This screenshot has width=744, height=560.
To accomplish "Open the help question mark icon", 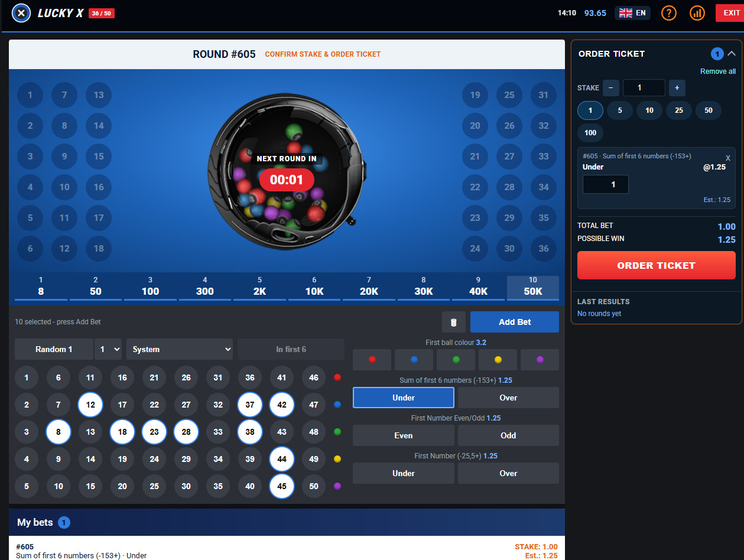I will pos(668,12).
